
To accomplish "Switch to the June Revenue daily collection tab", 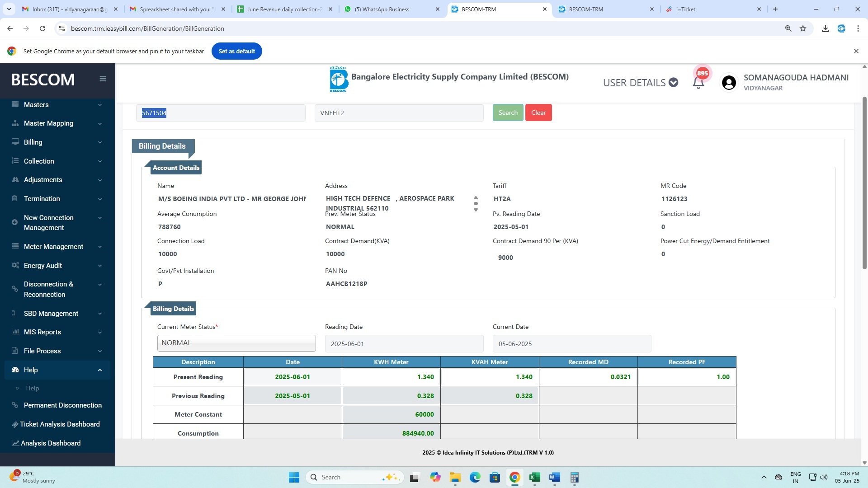I will 285,9.
